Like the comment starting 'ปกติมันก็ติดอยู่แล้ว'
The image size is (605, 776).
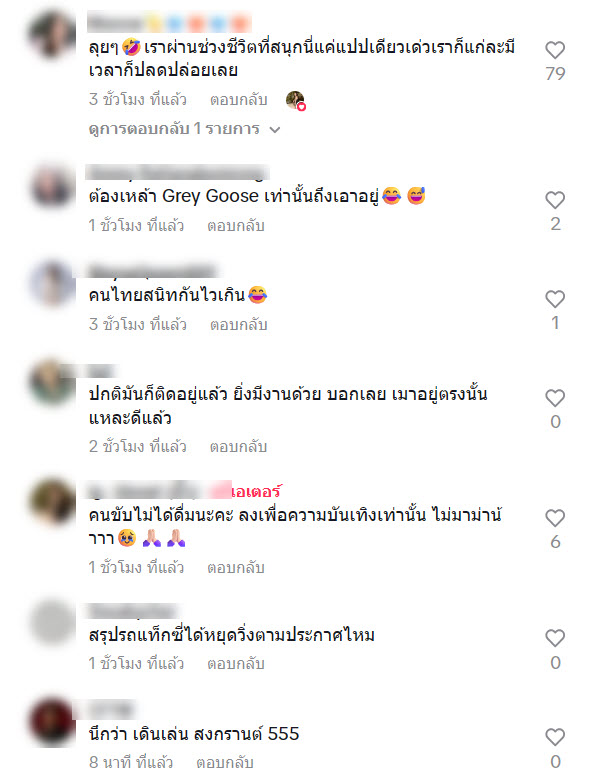point(555,398)
